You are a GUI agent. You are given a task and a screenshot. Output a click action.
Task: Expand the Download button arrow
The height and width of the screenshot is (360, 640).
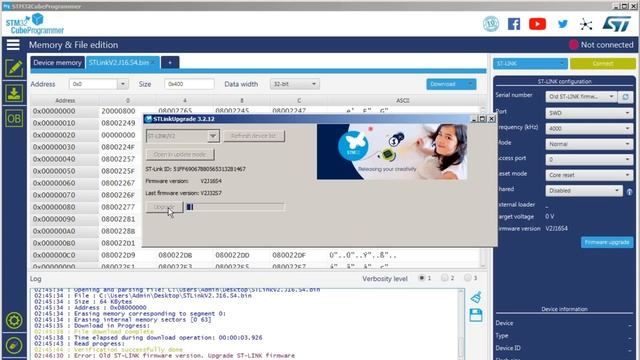[470, 84]
